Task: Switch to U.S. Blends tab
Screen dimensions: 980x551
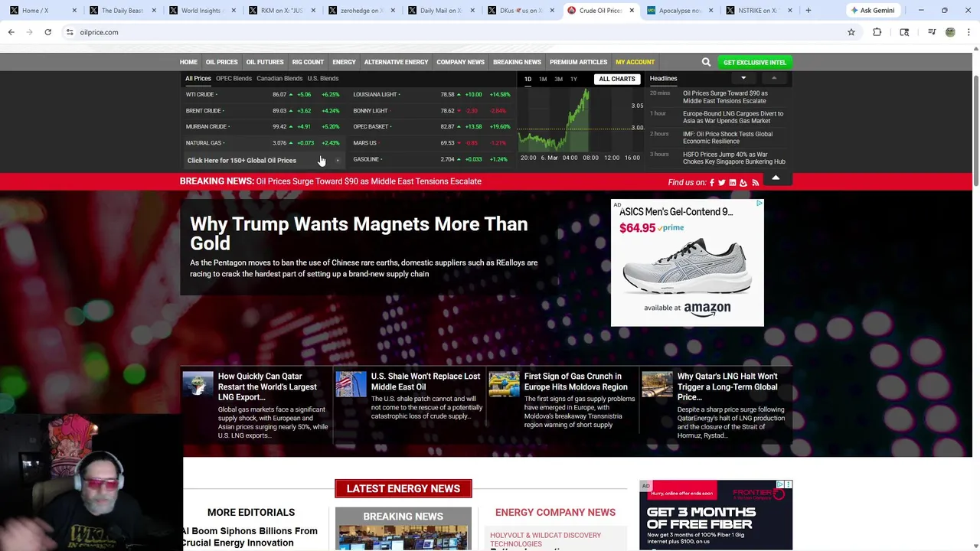Action: 323,78
